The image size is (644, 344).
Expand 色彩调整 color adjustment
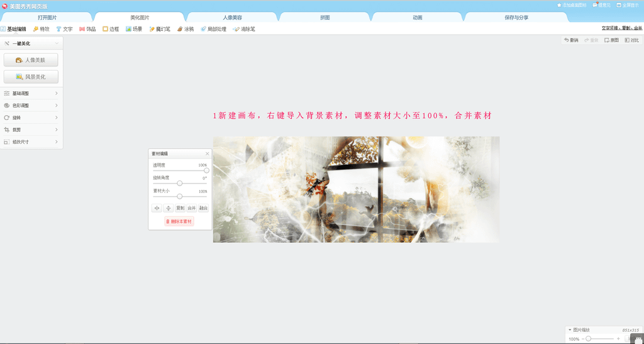(x=31, y=106)
